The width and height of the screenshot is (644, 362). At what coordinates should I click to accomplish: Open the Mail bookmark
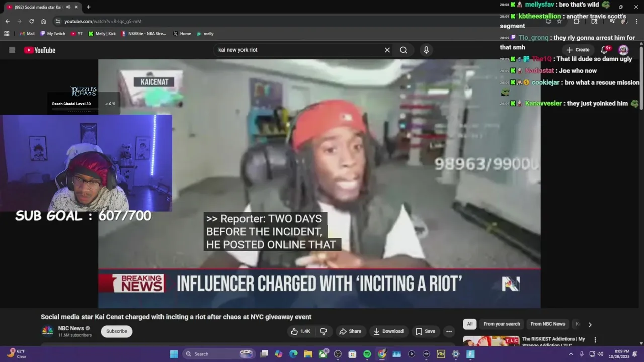[x=27, y=34]
